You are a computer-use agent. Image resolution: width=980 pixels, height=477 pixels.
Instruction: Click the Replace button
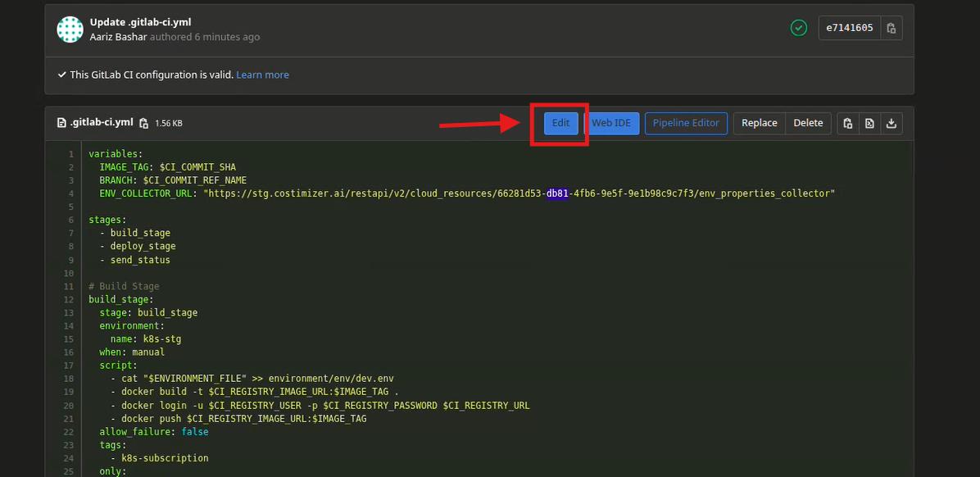point(759,123)
